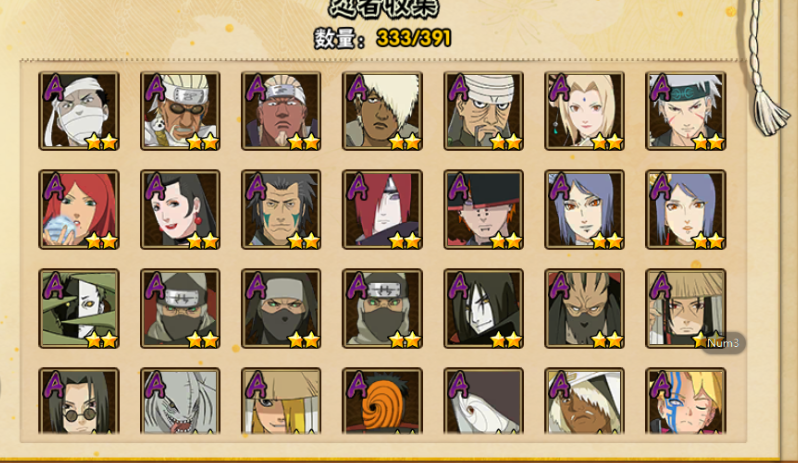Open the red-haired pale ninja with covered eye
798x463 pixels.
[x=382, y=210]
